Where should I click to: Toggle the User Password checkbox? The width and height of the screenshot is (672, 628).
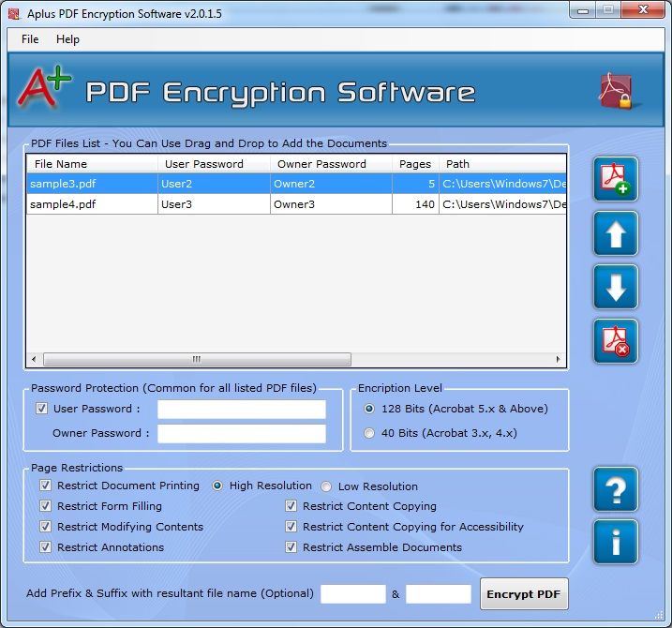[41, 408]
